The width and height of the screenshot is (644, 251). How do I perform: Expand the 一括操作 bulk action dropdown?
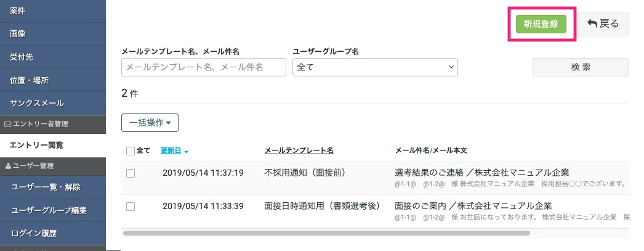point(150,122)
